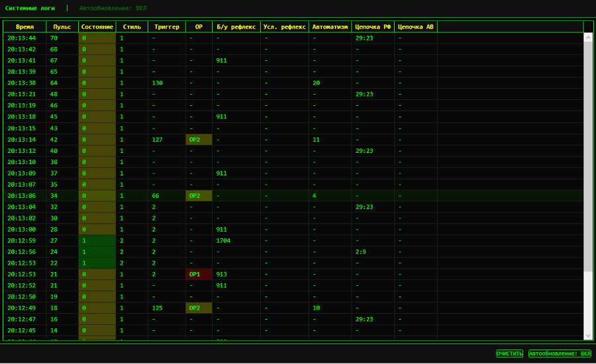Click the Триггер column header
The image size is (596, 364).
[x=166, y=26]
